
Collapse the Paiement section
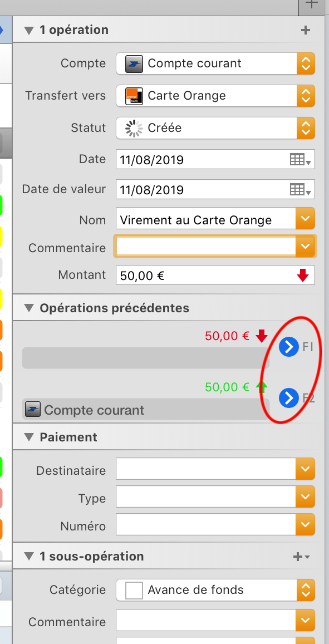coord(28,437)
